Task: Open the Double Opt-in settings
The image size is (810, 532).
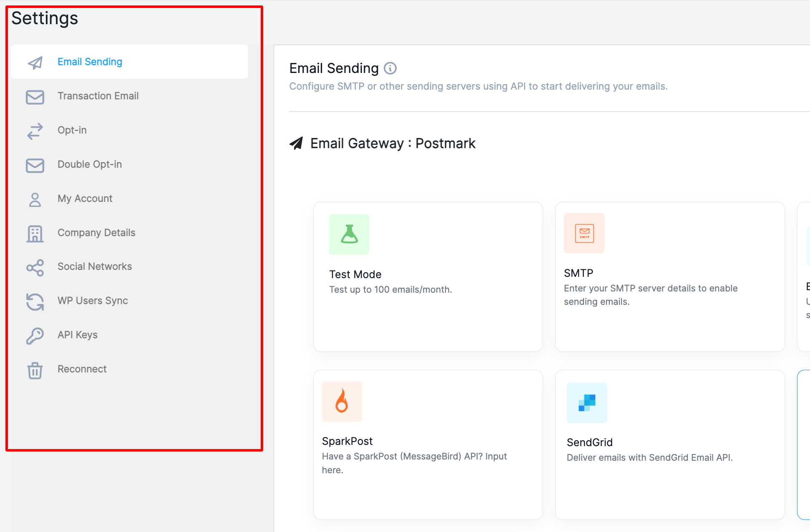Action: point(90,164)
